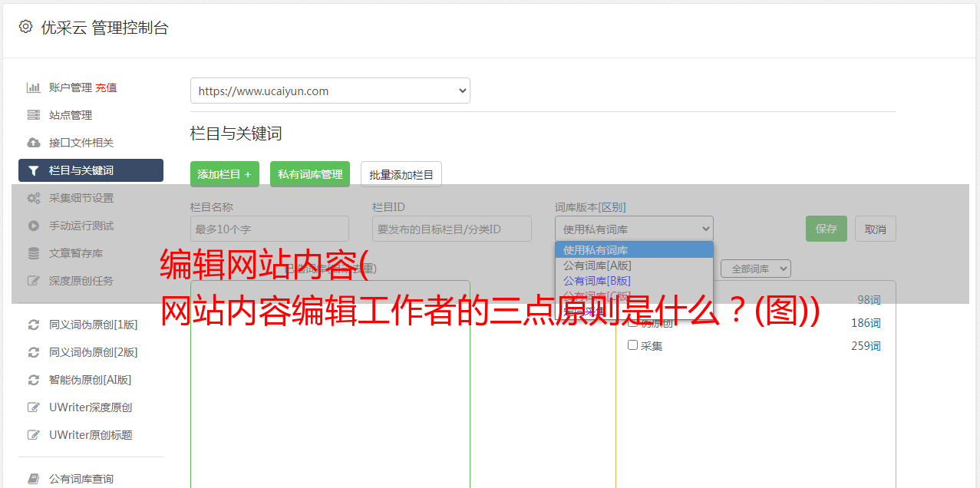Screen dimensions: 980x488
Task: Click the 私有词库管理 button
Action: point(310,174)
